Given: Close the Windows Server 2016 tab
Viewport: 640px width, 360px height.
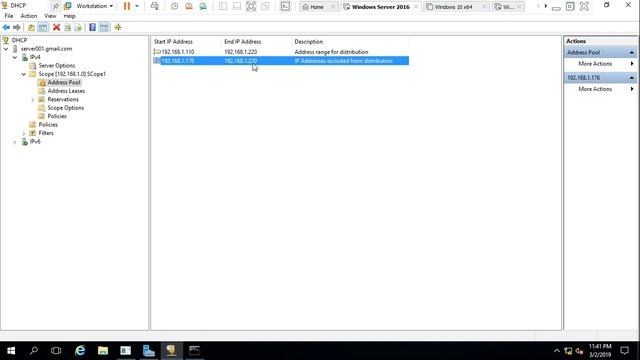Looking at the screenshot, I should 416,7.
